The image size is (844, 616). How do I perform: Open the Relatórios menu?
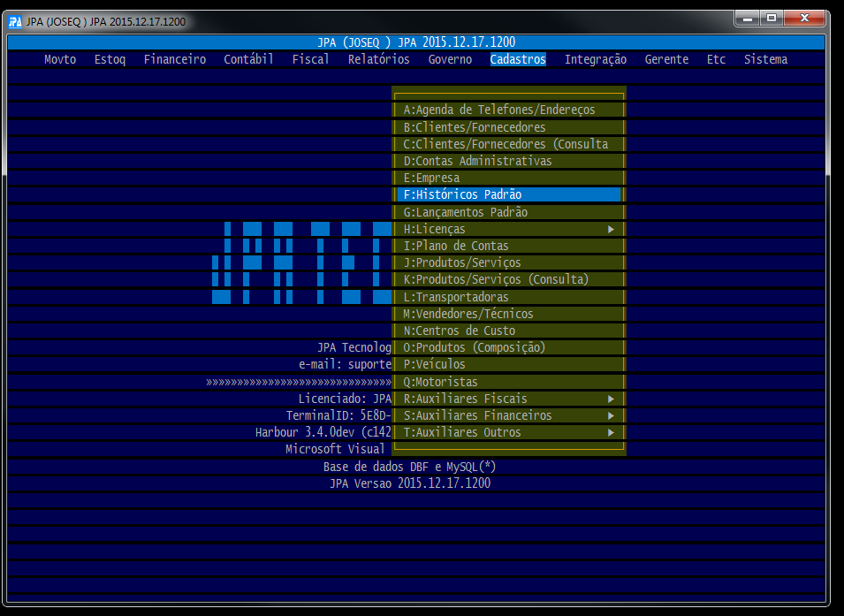(x=378, y=59)
